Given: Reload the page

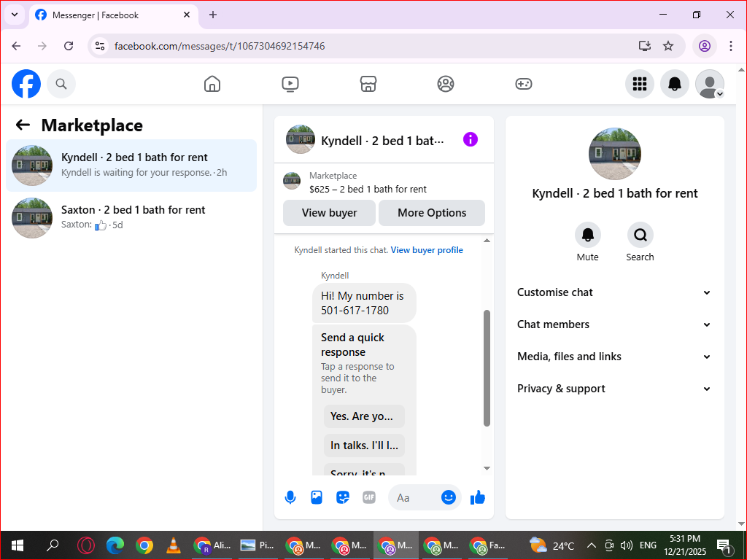Looking at the screenshot, I should tap(69, 46).
